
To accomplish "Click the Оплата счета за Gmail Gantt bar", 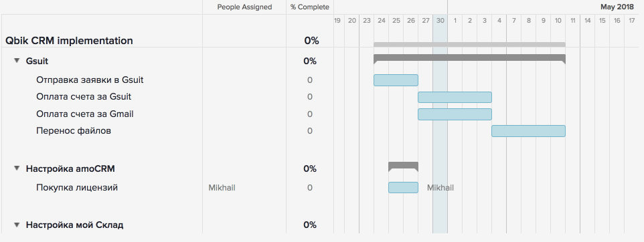I will (455, 114).
